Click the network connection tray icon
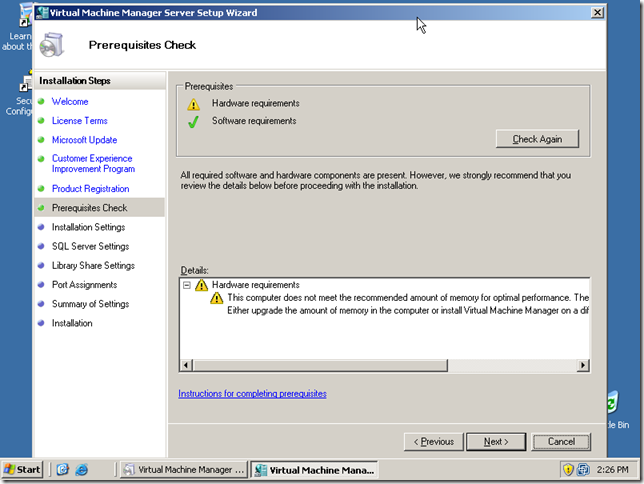Viewport: 644px width, 484px height. 583,470
